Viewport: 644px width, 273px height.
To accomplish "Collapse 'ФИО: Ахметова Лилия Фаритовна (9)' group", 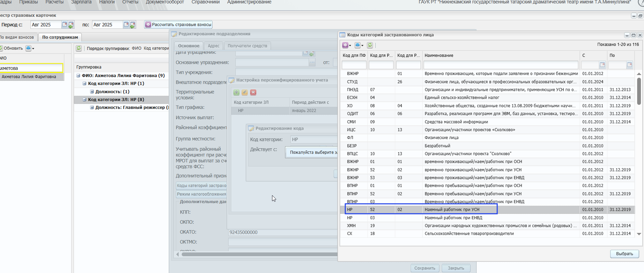I will point(78,76).
